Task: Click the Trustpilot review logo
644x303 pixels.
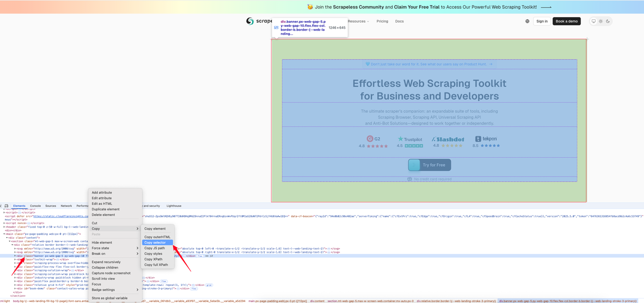Action: tap(410, 139)
